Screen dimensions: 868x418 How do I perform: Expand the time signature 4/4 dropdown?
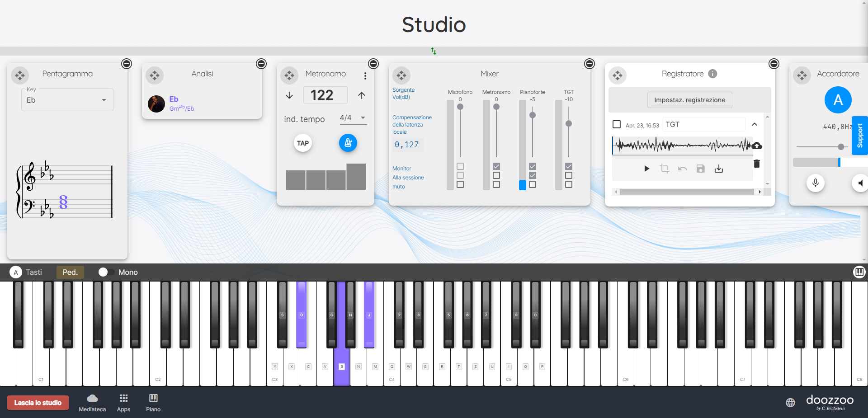[353, 118]
